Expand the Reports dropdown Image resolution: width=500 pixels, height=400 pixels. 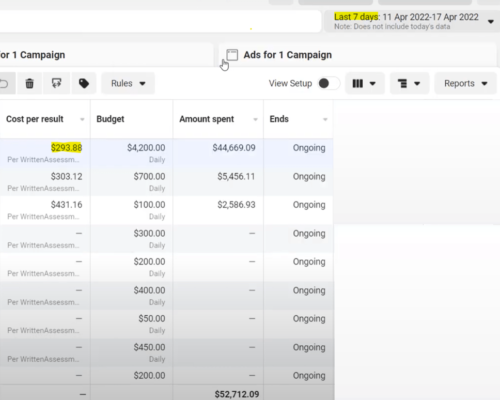point(466,83)
